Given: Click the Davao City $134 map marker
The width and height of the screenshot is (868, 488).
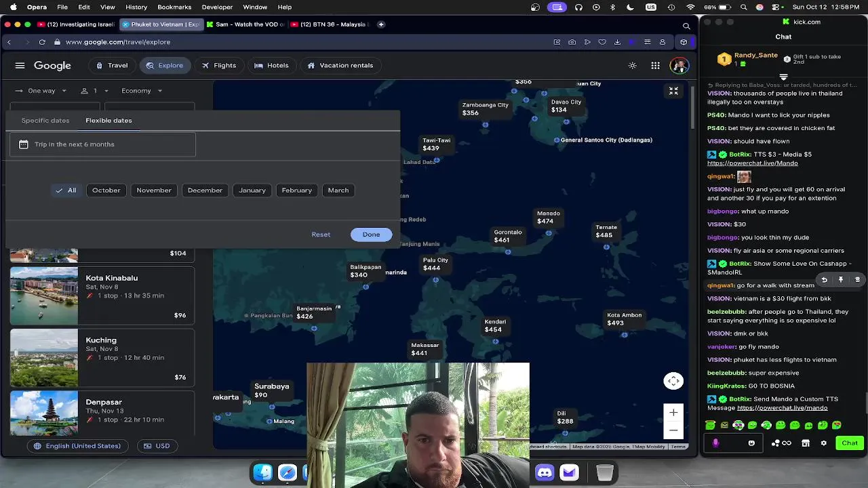Looking at the screenshot, I should pos(566,106).
